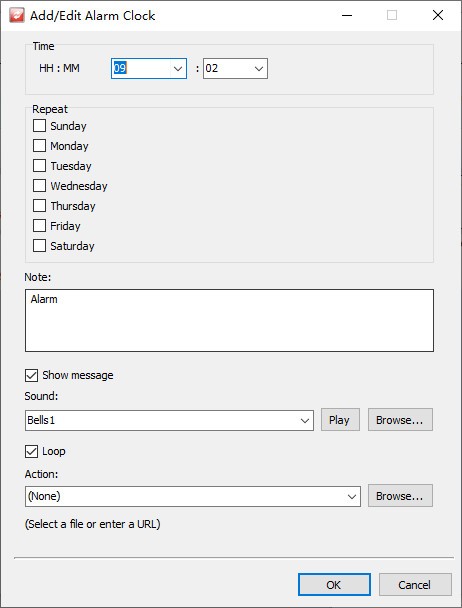Tick the Tuesday checkbox
This screenshot has width=462, height=608.
(x=39, y=166)
